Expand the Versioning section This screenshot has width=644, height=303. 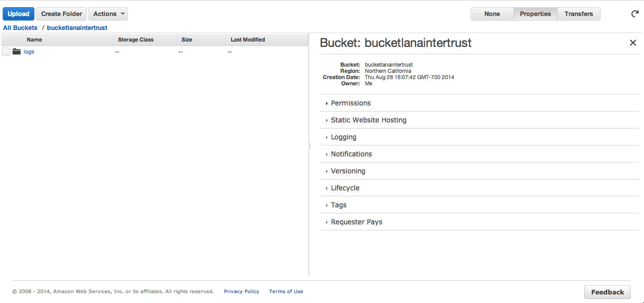click(347, 171)
